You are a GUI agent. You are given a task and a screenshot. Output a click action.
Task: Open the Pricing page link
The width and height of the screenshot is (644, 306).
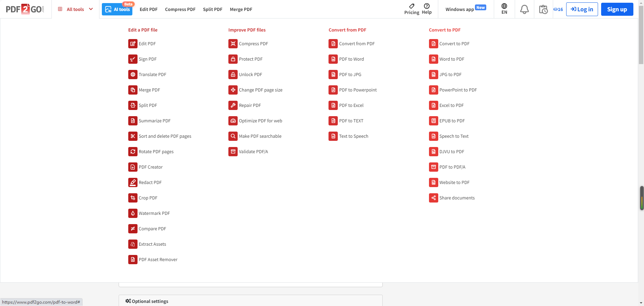[x=412, y=9]
